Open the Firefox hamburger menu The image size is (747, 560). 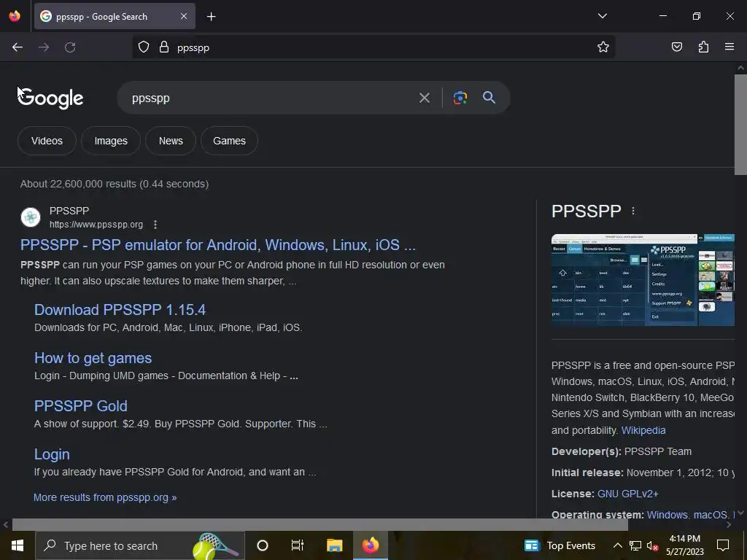[x=729, y=47]
